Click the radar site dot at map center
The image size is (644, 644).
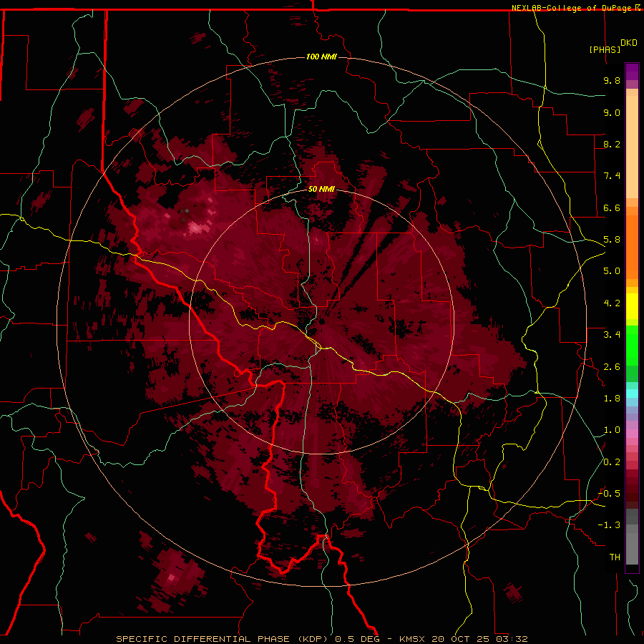pos(321,321)
